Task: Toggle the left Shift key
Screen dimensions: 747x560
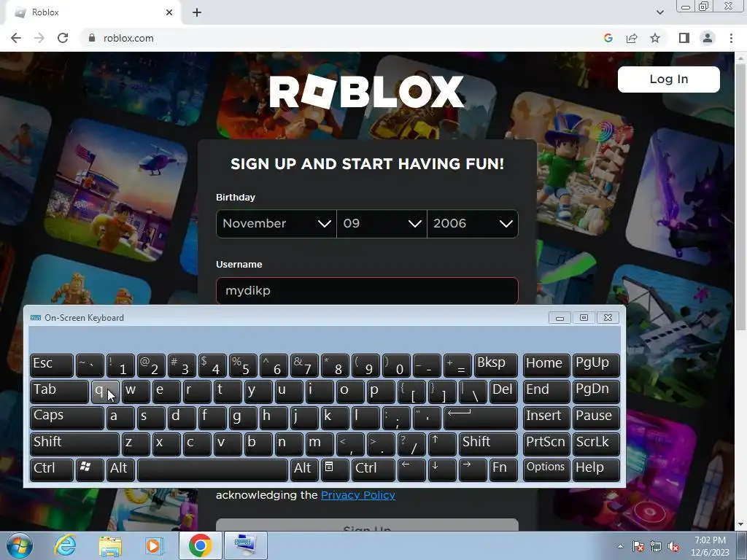Action: tap(74, 443)
